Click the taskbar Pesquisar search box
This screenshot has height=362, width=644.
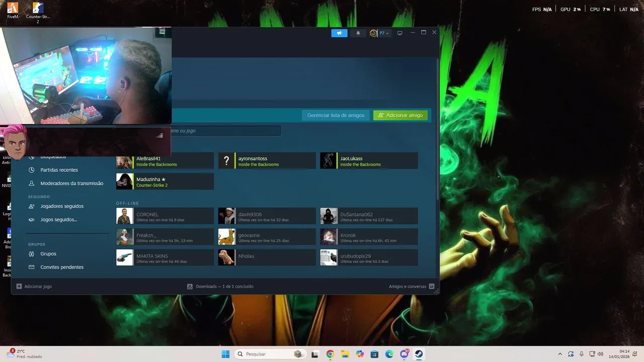pyautogui.click(x=270, y=354)
